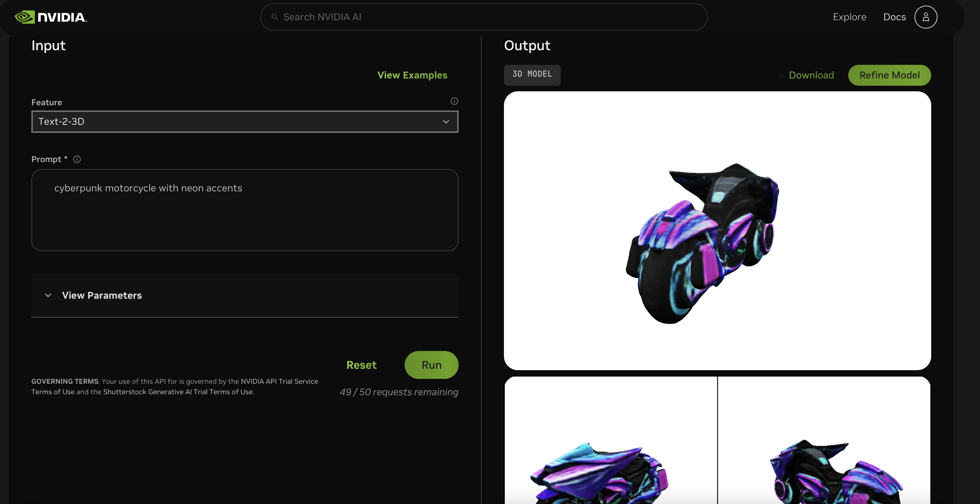Screen dimensions: 980x504
Task: Click the View Parameters chevron icon
Action: point(48,295)
